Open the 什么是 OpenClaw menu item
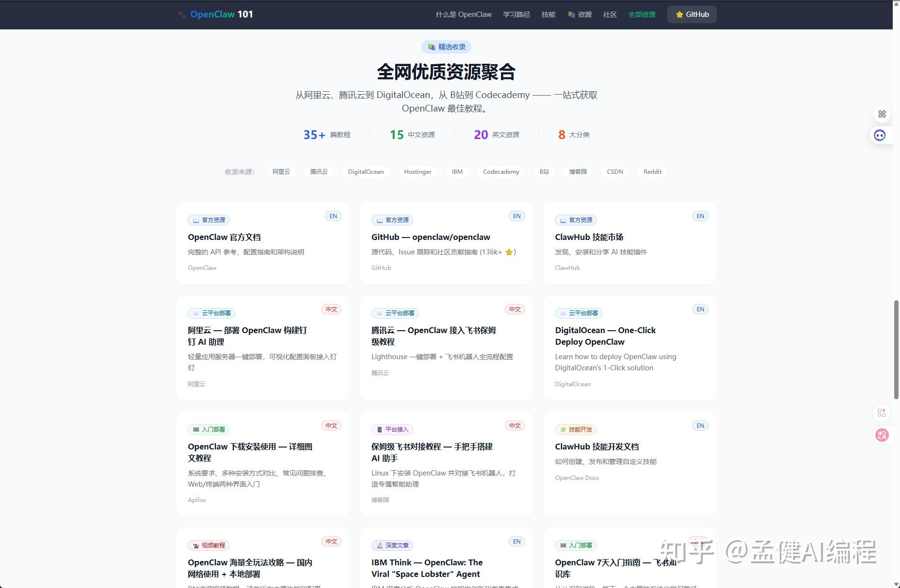This screenshot has height=588, width=900. (463, 14)
